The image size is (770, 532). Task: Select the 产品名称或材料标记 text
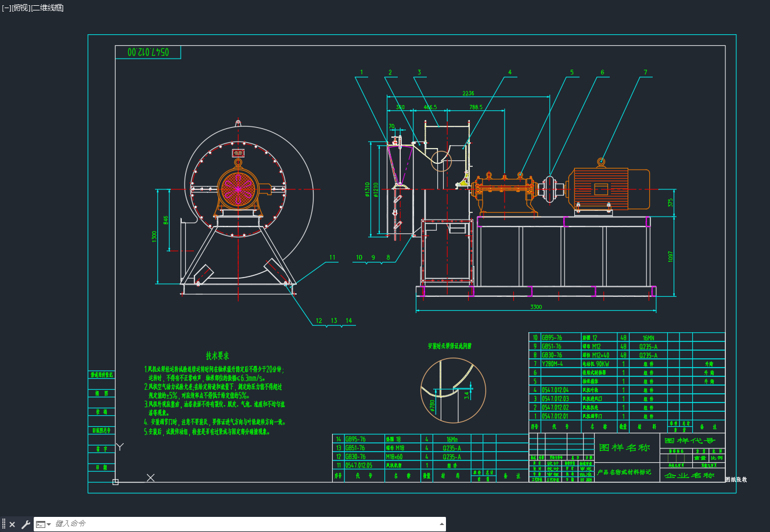tap(625, 472)
